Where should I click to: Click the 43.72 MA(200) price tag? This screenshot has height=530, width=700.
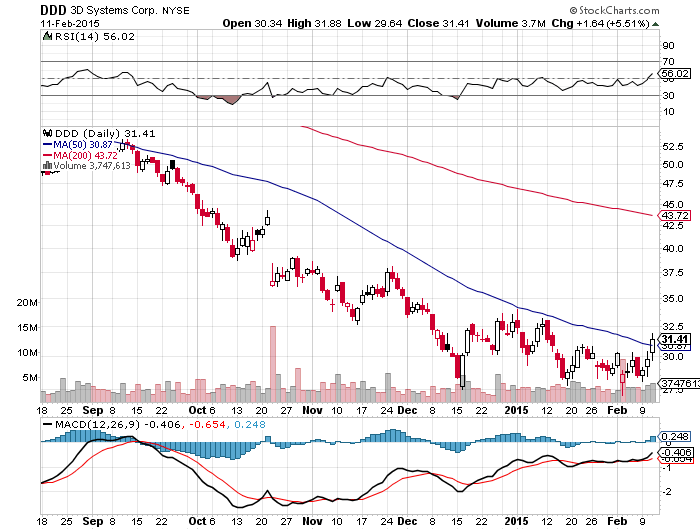(x=675, y=215)
